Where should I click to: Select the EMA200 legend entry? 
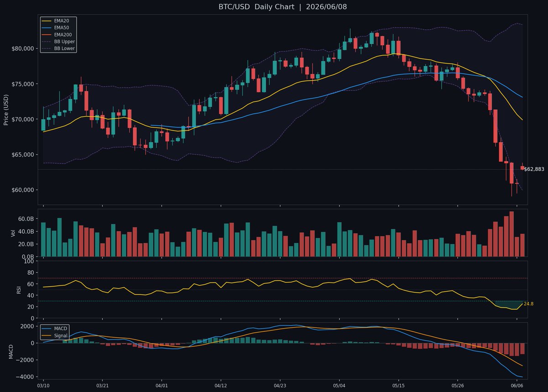coord(58,35)
